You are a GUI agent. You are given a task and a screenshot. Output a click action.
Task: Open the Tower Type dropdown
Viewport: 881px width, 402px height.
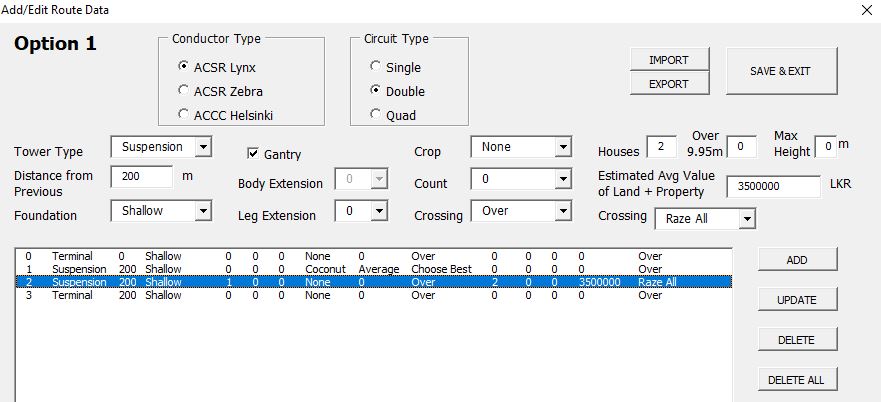tap(203, 147)
